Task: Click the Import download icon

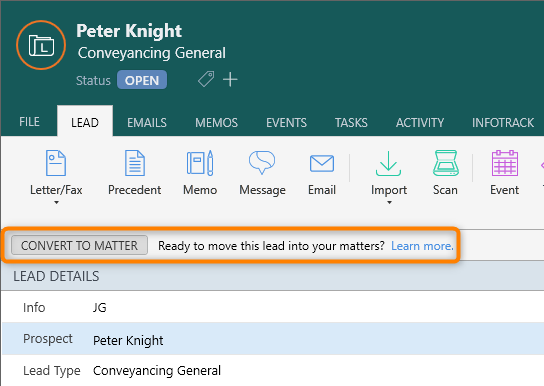Action: click(389, 163)
